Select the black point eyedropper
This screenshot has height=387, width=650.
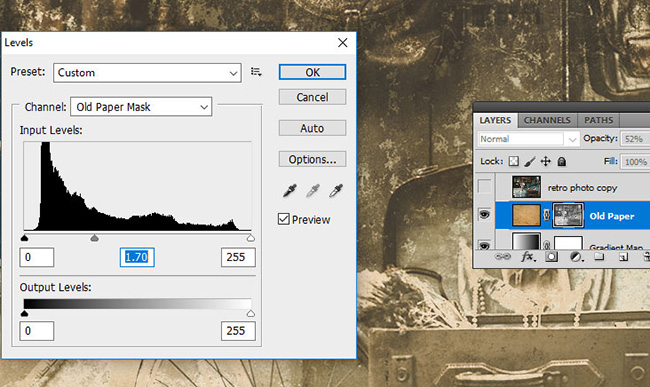point(290,191)
